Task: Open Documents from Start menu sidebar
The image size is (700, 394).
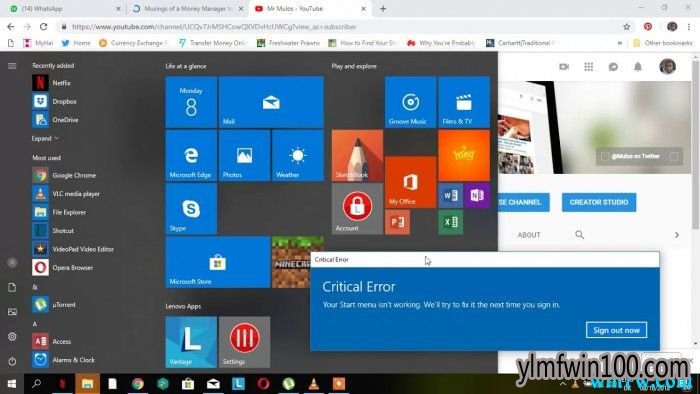Action: coord(12,287)
